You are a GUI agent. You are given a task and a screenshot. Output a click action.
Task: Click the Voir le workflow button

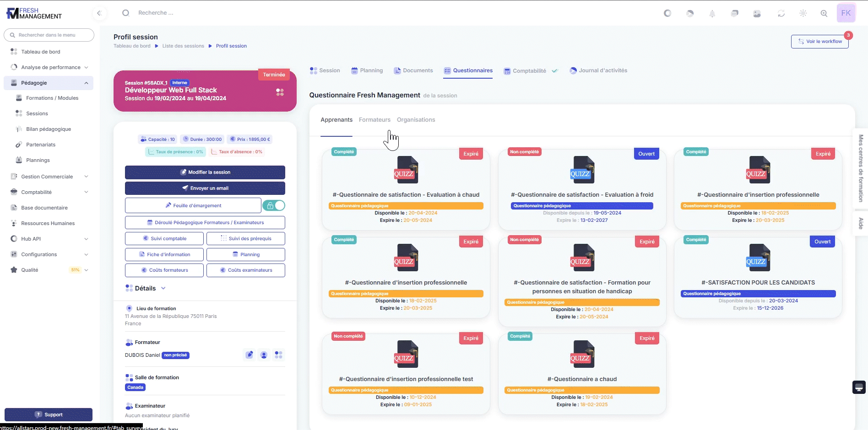819,41
